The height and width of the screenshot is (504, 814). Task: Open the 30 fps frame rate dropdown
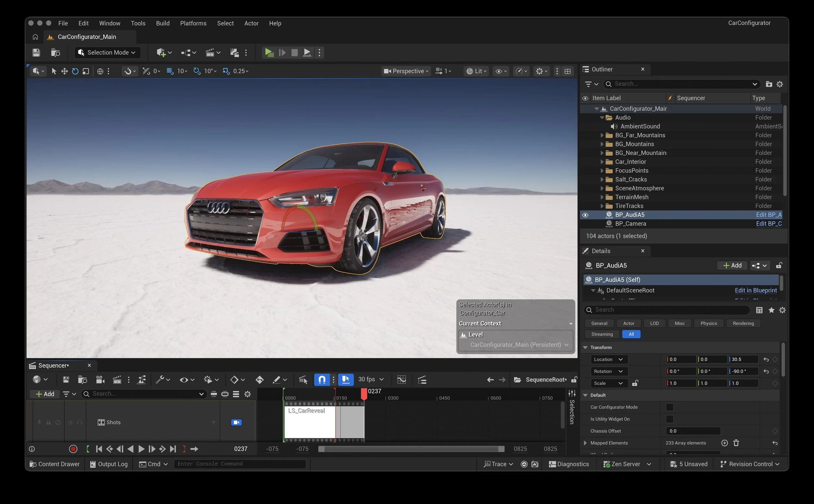(x=371, y=380)
